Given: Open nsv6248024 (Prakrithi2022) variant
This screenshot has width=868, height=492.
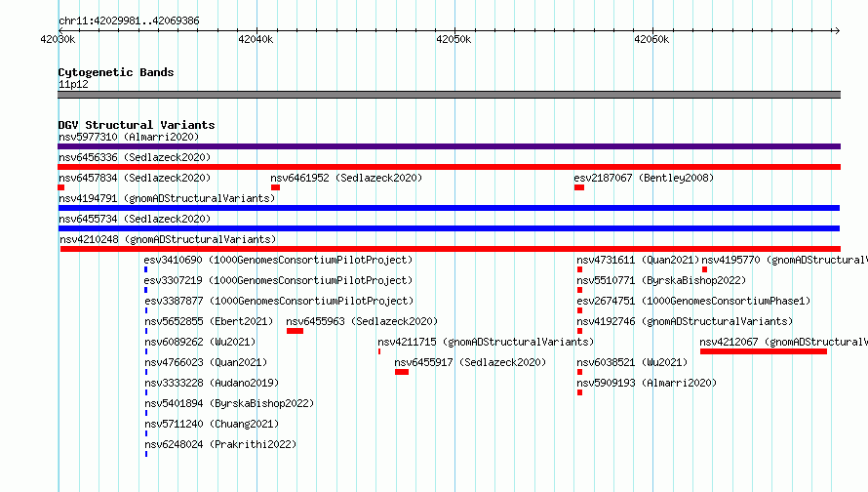Looking at the screenshot, I should click(220, 444).
